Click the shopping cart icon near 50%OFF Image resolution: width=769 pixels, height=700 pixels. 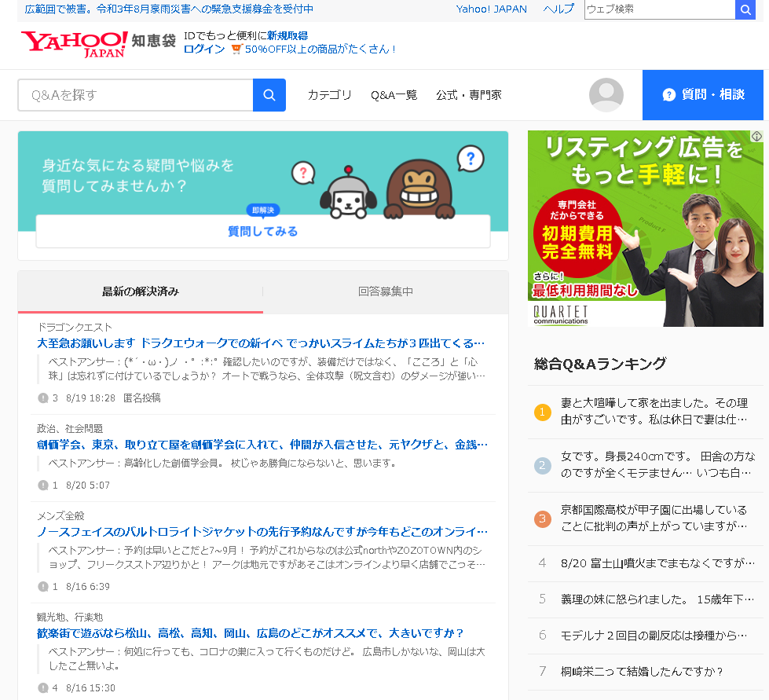pos(237,49)
